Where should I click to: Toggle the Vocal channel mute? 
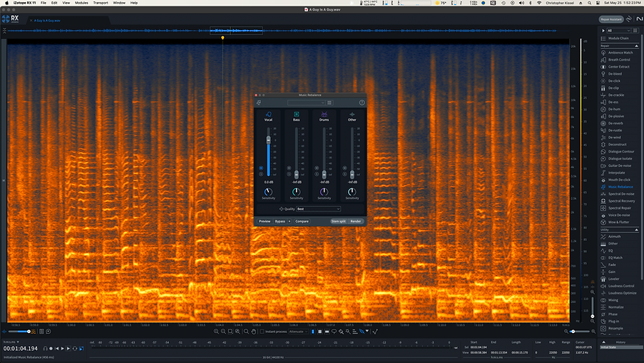coord(261,168)
